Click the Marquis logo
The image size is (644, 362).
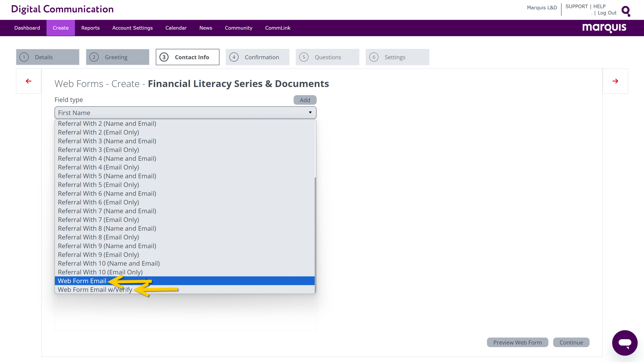tap(604, 28)
